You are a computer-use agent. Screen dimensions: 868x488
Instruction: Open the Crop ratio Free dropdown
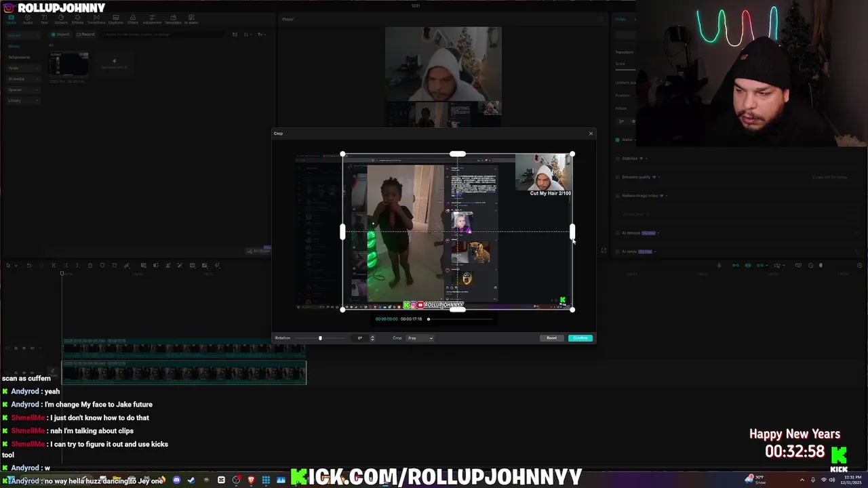pyautogui.click(x=420, y=338)
